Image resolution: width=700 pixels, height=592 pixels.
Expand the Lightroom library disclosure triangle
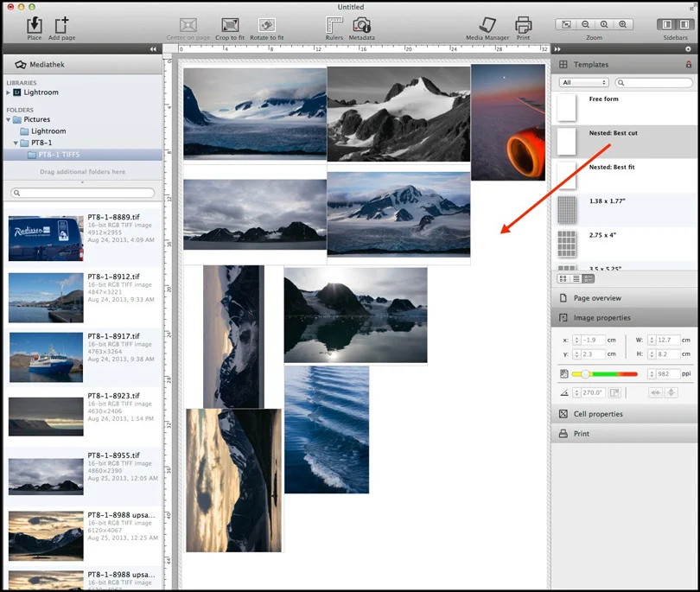[8, 92]
